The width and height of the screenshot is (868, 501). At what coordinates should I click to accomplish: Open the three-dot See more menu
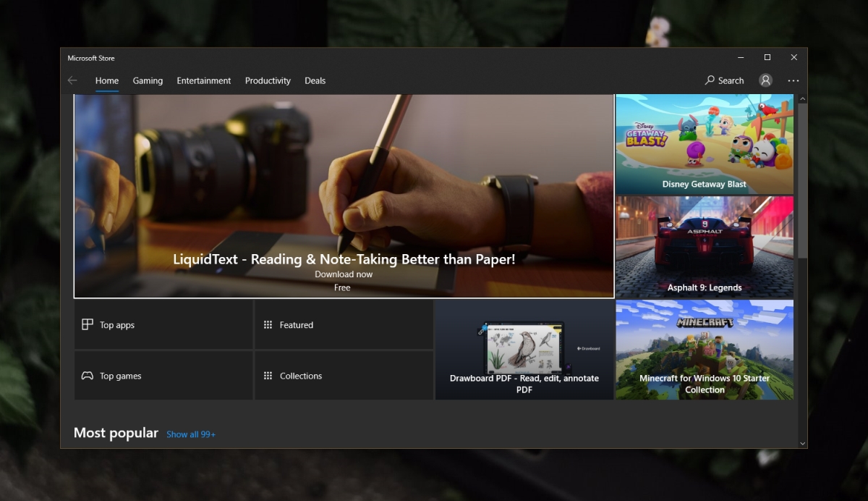tap(793, 80)
